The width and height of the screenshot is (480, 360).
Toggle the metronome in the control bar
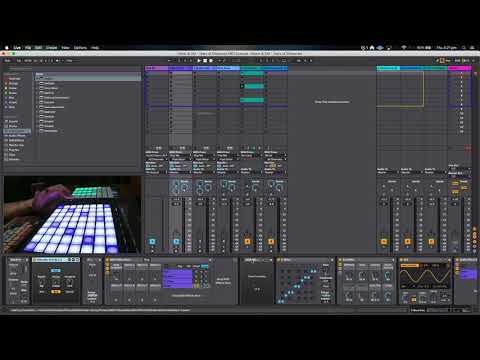tap(58, 61)
